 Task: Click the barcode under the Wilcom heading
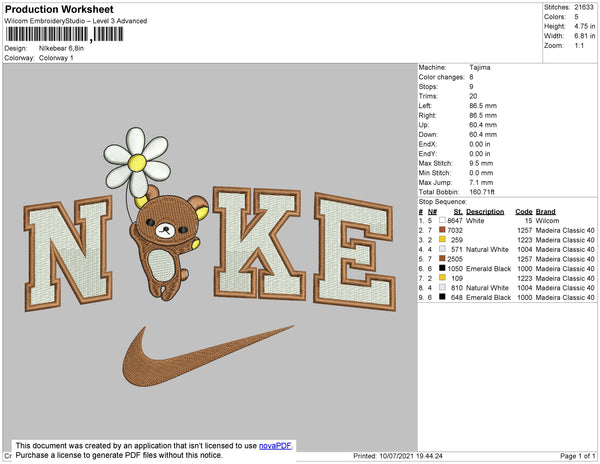[x=46, y=36]
